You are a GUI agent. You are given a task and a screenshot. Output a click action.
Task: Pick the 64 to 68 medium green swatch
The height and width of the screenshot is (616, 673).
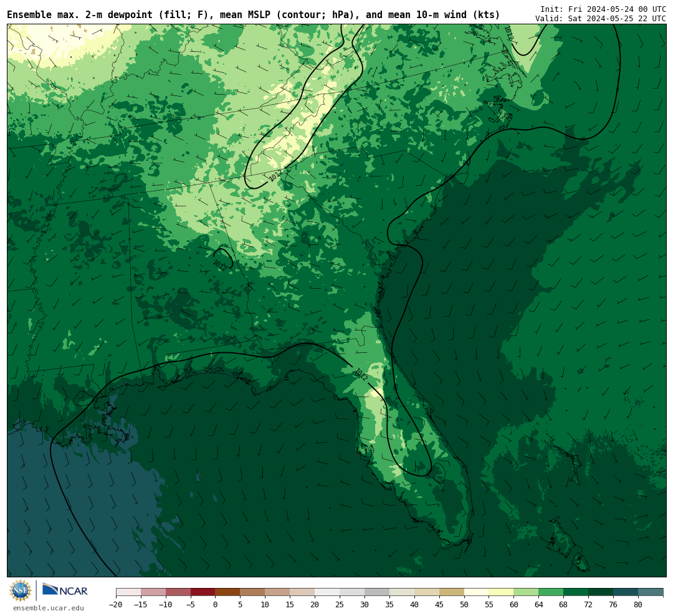[551, 592]
